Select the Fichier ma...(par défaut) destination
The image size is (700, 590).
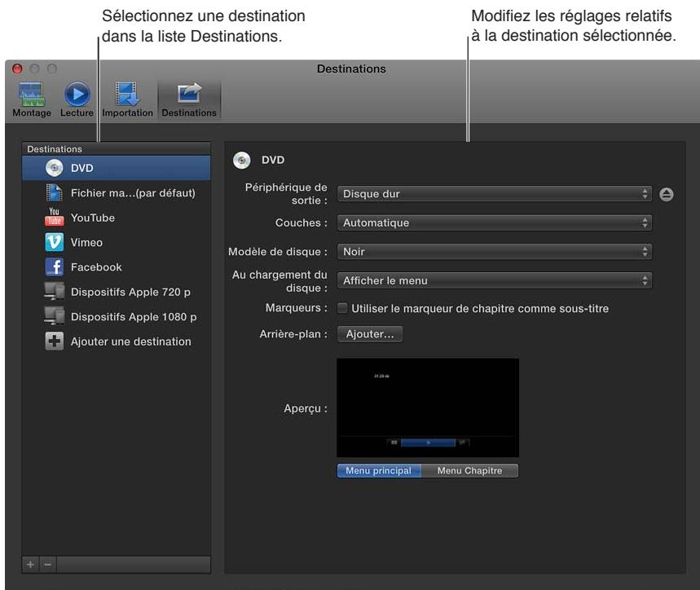[116, 193]
